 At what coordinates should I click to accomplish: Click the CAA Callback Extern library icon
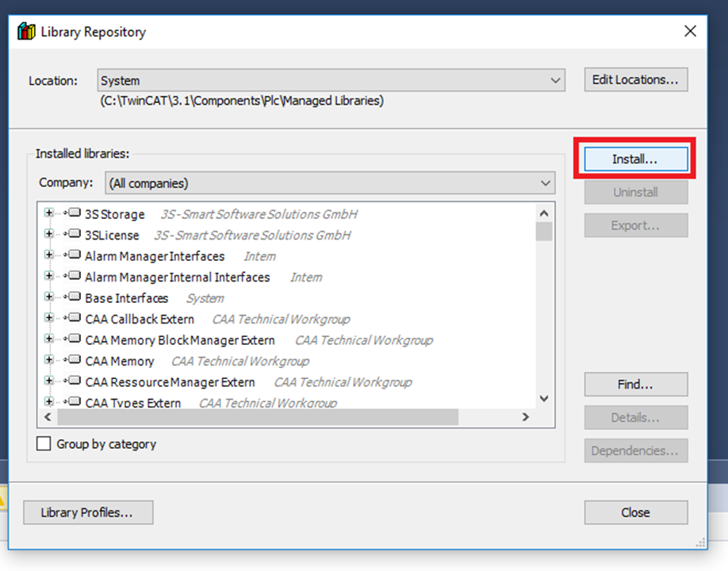click(73, 319)
